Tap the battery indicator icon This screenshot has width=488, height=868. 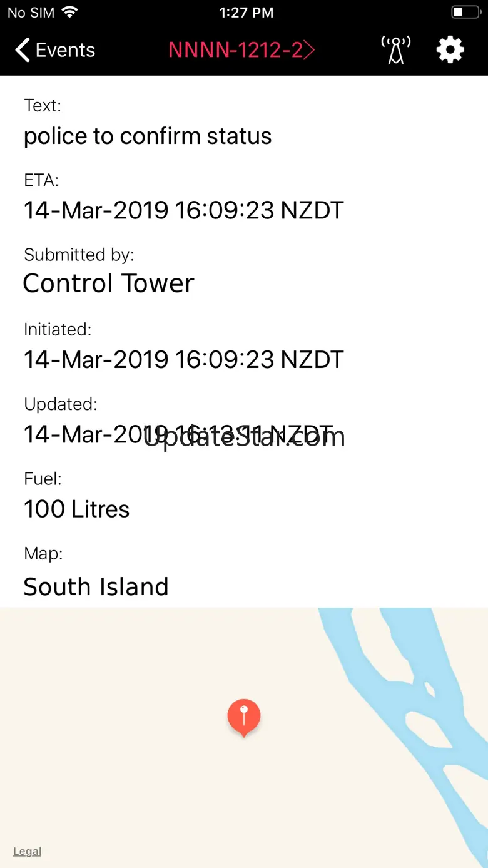coord(465,13)
